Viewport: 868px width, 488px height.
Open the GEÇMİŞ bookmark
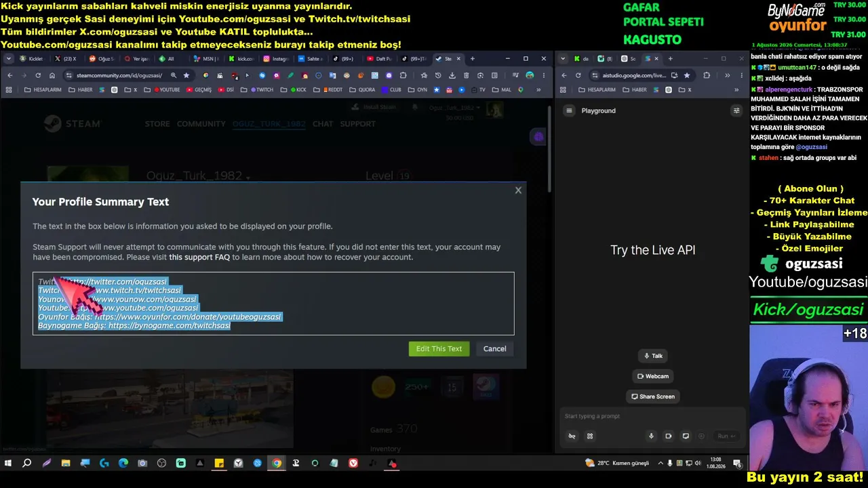[x=199, y=89]
